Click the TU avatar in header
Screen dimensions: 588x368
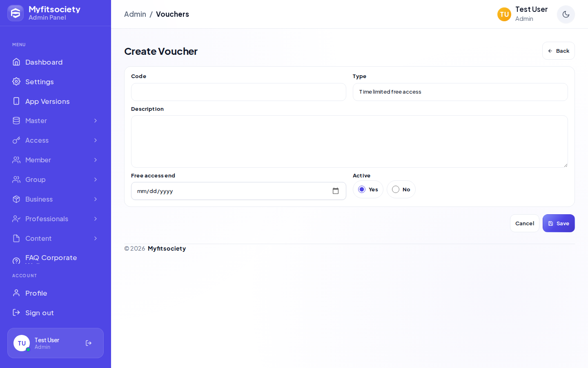[x=504, y=14]
